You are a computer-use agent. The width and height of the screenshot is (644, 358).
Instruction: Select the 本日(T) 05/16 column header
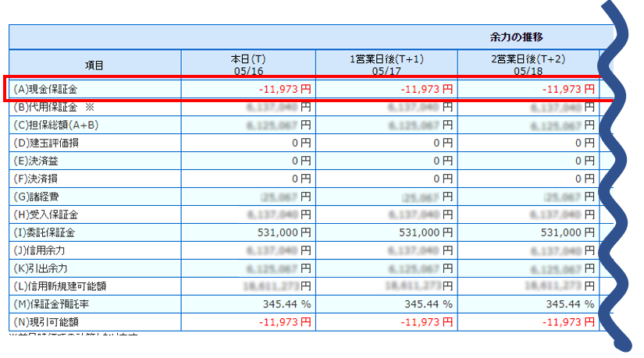[248, 65]
